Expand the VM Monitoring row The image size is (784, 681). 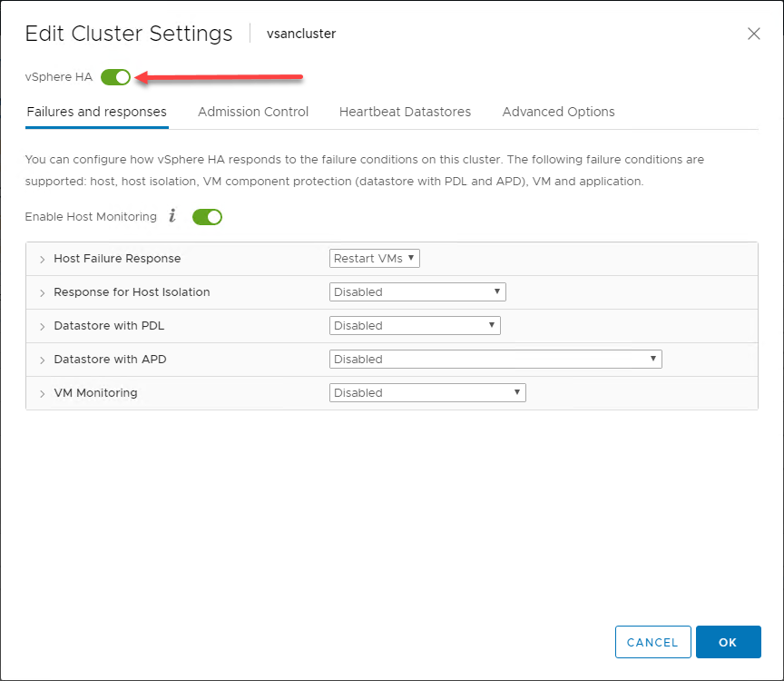(x=42, y=393)
